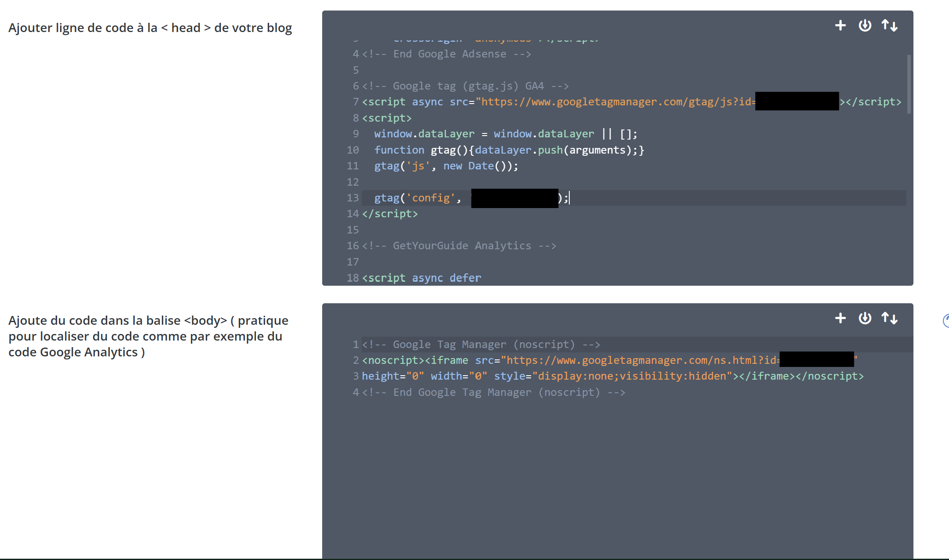Click the 'window.dataLayer' line 9
Viewport: 949px width, 560px height.
[505, 134]
